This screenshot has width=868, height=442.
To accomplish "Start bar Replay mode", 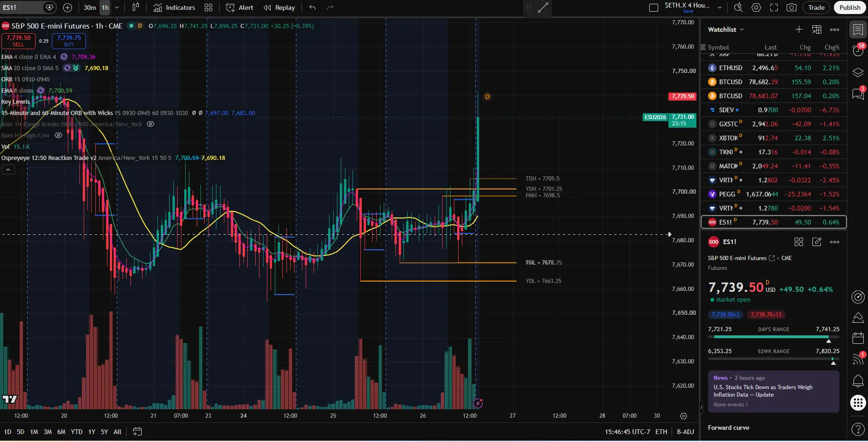I will point(279,7).
